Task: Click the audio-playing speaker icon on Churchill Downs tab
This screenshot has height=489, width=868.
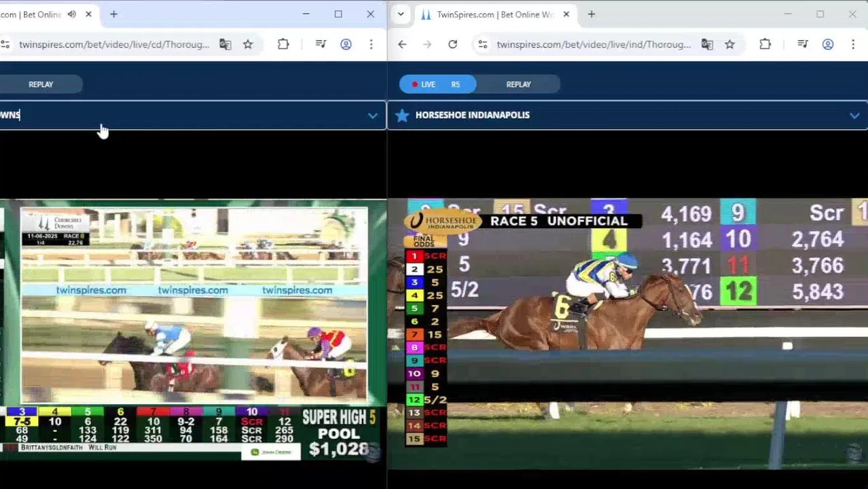Action: (x=71, y=14)
